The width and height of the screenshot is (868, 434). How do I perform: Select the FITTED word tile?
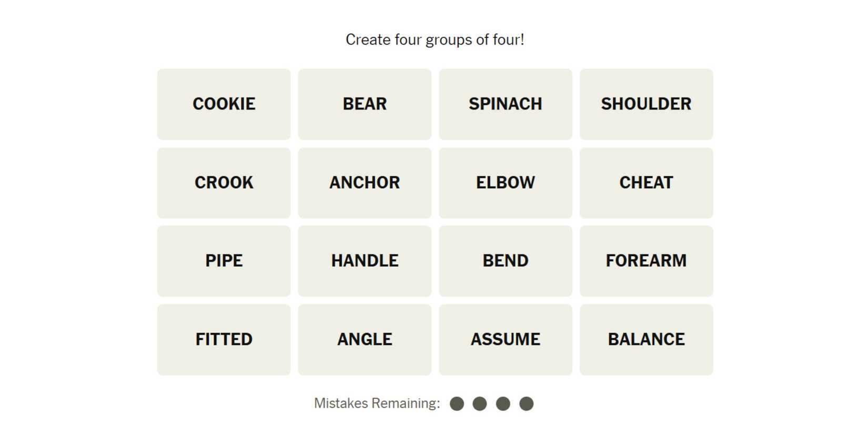click(x=224, y=339)
